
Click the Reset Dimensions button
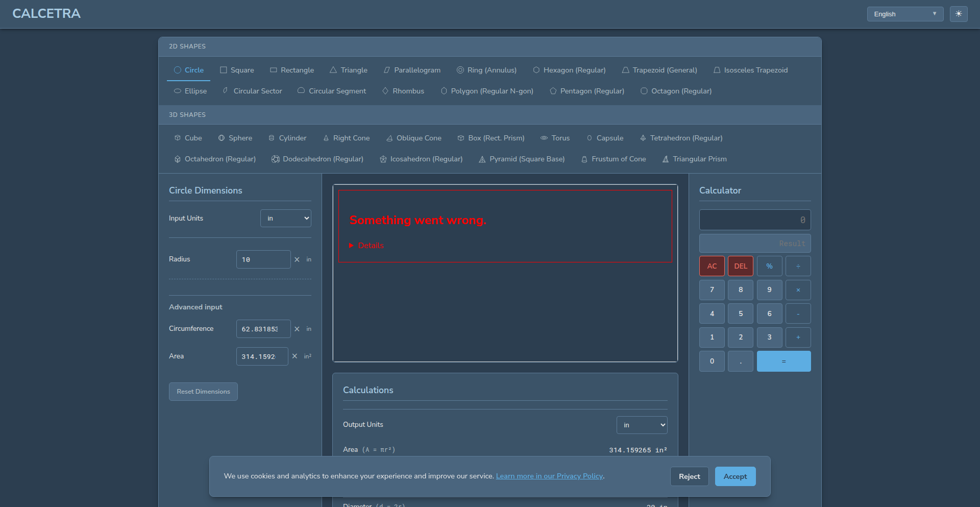pos(203,392)
